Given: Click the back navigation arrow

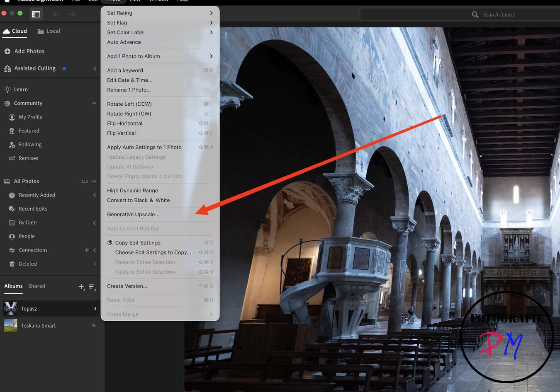Looking at the screenshot, I should (56, 15).
